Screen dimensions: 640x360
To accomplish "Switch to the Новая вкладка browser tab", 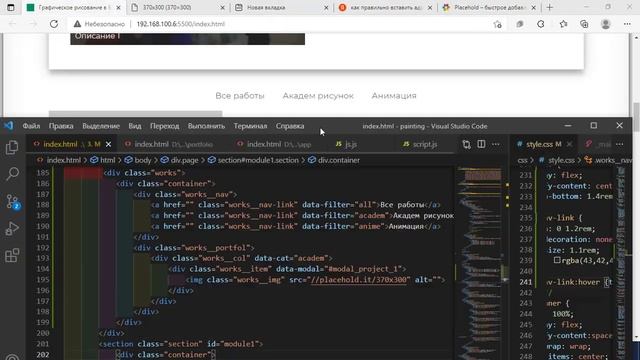I will [282, 7].
